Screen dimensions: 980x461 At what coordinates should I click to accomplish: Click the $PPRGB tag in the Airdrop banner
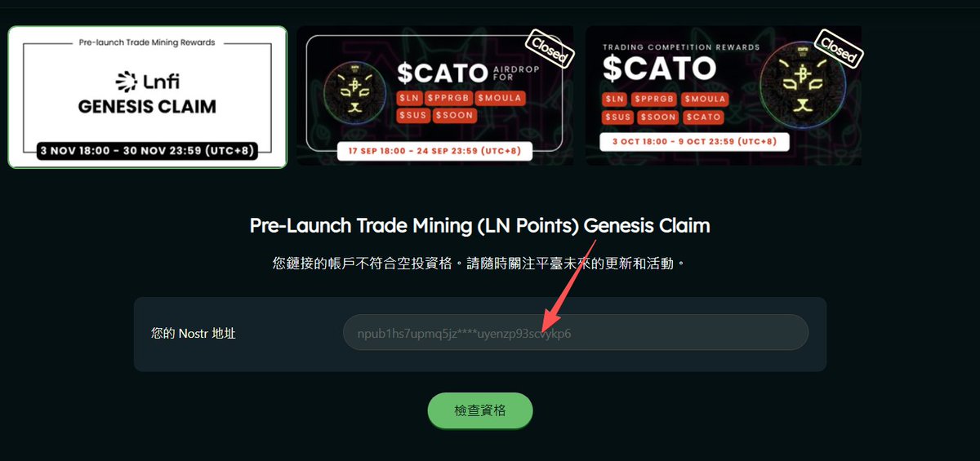point(448,99)
